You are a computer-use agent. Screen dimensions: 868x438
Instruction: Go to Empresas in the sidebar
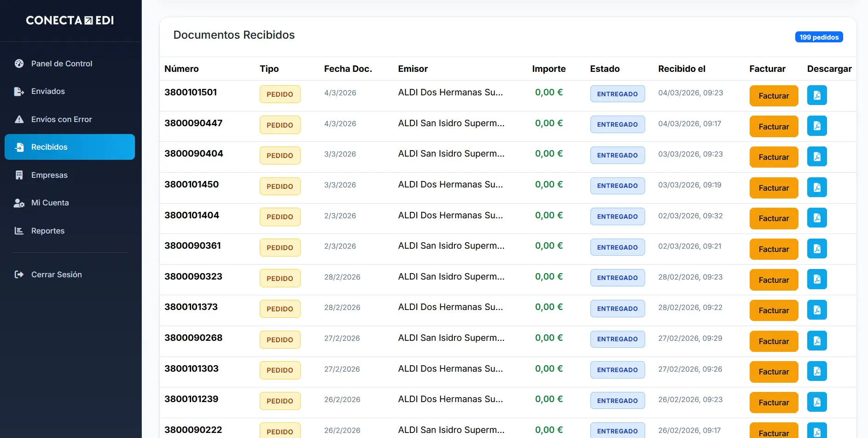tap(49, 175)
